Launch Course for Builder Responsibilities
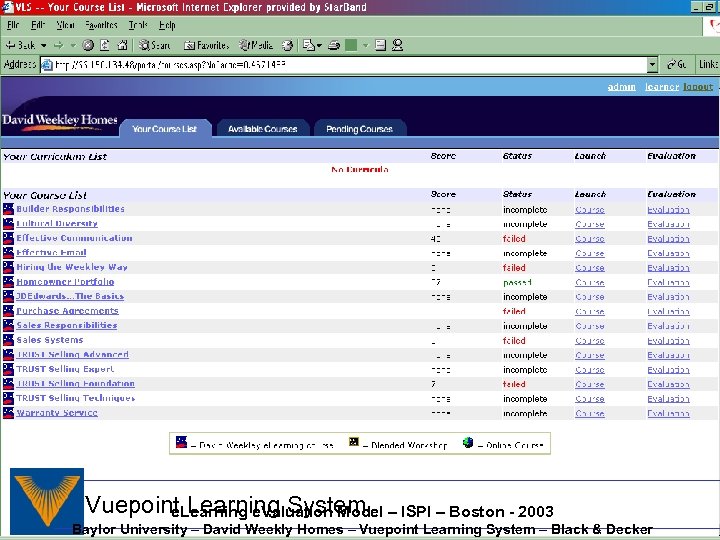This screenshot has width=720, height=540. (x=590, y=210)
